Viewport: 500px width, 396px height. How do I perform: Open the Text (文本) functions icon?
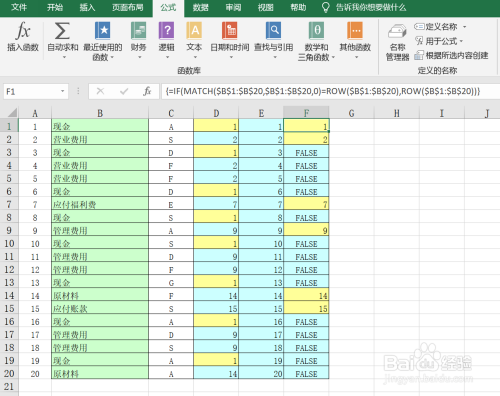194,31
